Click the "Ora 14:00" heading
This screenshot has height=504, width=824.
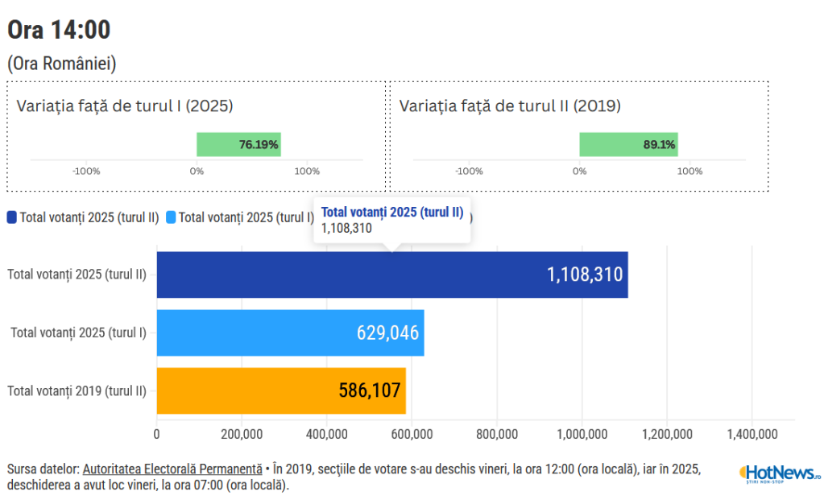59,30
